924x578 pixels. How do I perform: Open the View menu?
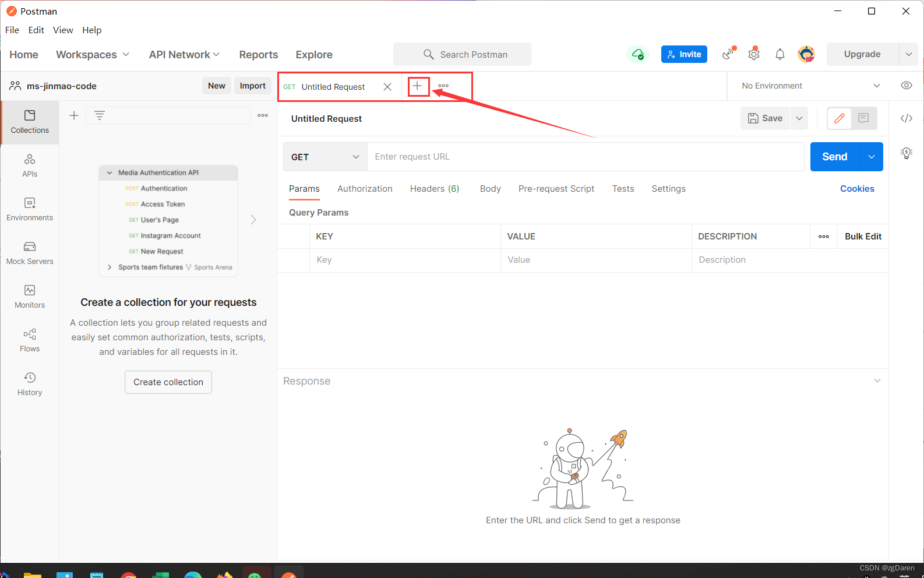point(63,30)
